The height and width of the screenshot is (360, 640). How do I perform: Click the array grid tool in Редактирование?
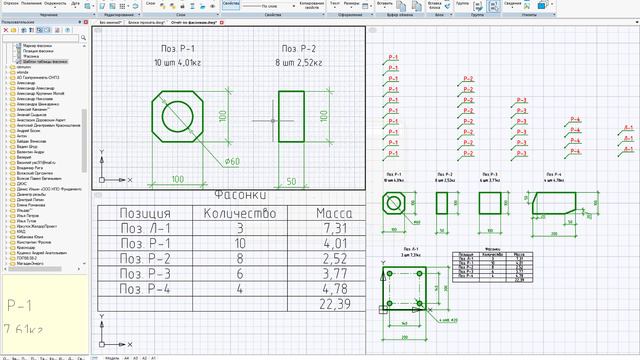(x=122, y=6)
